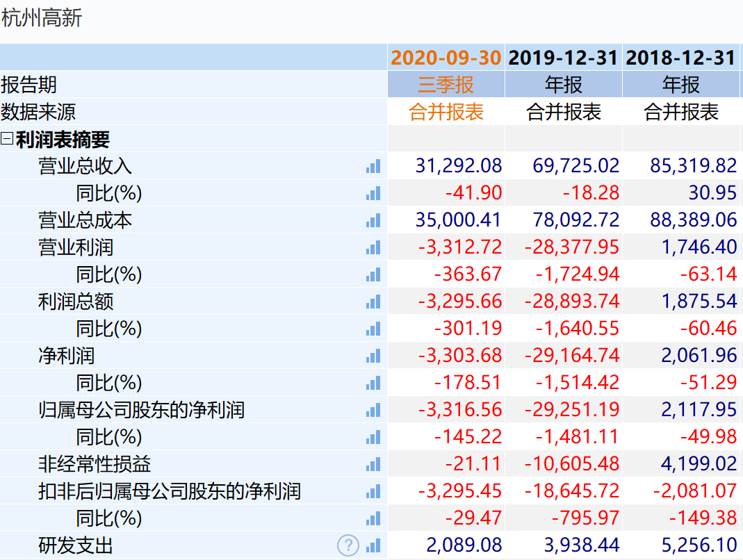Collapse the 利润表摘要 section
743x560 pixels.
(7, 140)
